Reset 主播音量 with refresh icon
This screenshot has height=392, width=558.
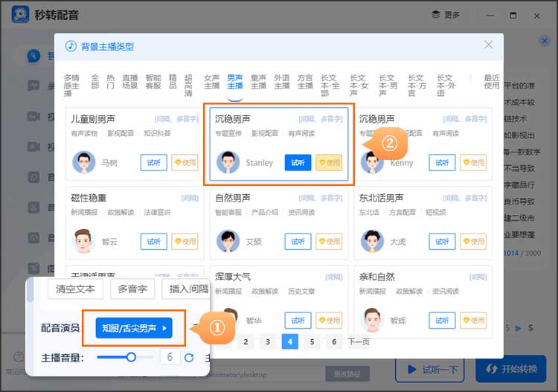coord(189,358)
